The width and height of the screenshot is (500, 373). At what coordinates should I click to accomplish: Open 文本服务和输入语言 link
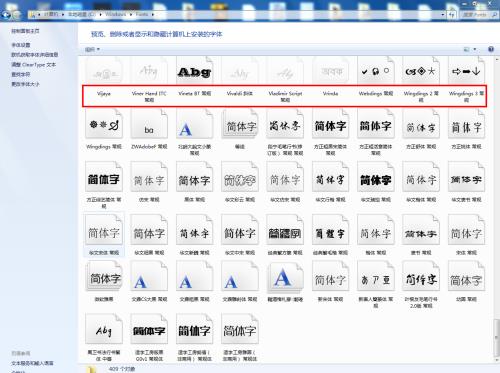click(32, 363)
